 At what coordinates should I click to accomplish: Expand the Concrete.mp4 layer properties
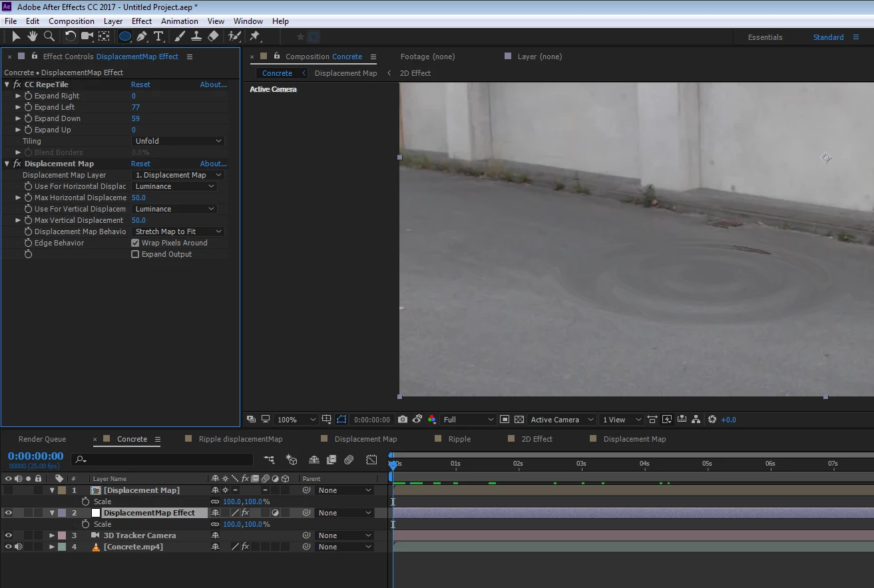[52, 547]
